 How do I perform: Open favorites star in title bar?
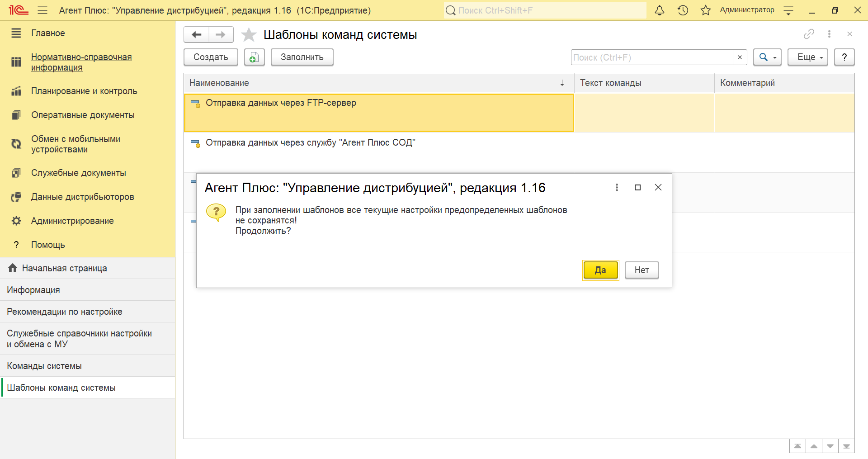coord(705,10)
